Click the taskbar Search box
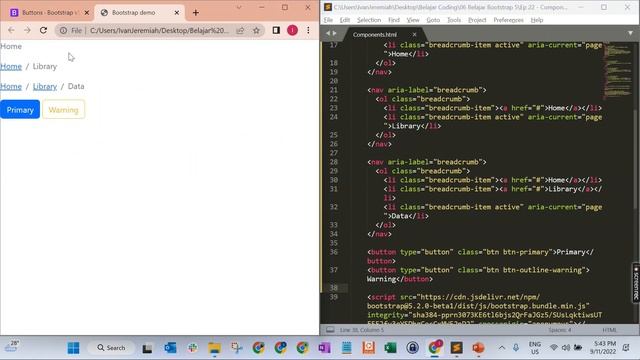 click(111, 348)
